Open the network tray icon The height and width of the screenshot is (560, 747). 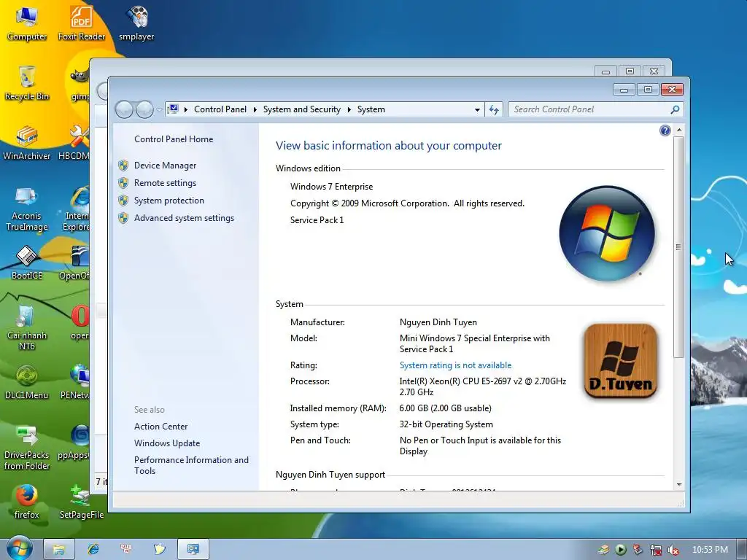point(656,550)
